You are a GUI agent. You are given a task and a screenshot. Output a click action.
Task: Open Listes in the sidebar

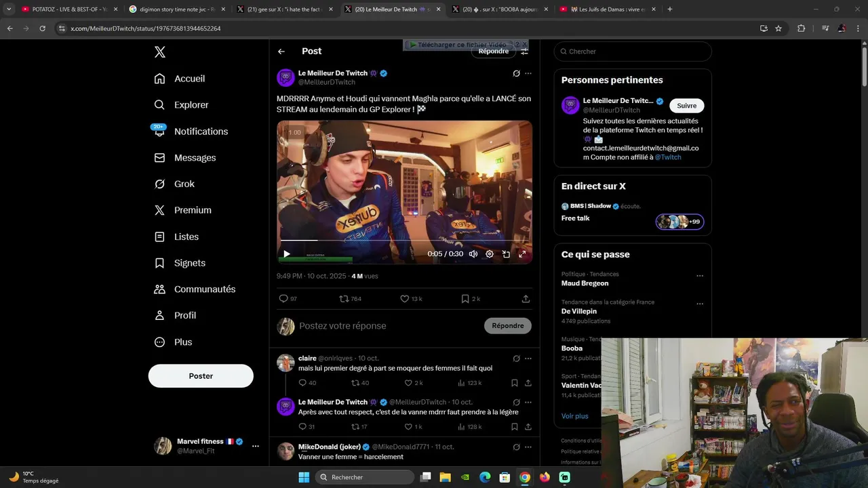[176, 237]
